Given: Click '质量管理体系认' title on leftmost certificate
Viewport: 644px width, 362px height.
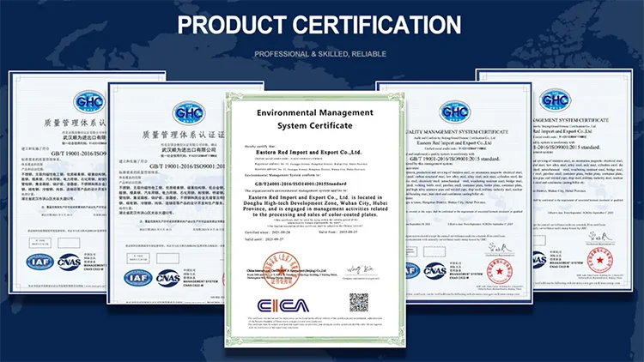Looking at the screenshot, I should (x=76, y=123).
